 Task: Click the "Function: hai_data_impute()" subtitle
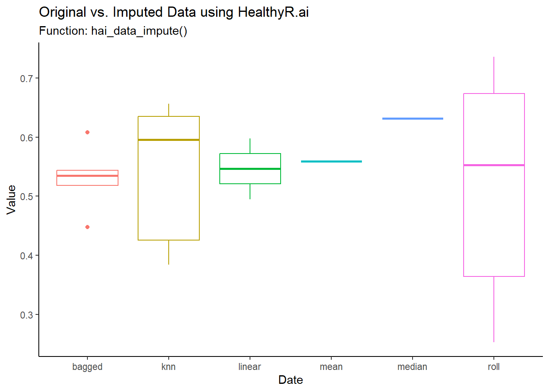(x=113, y=31)
